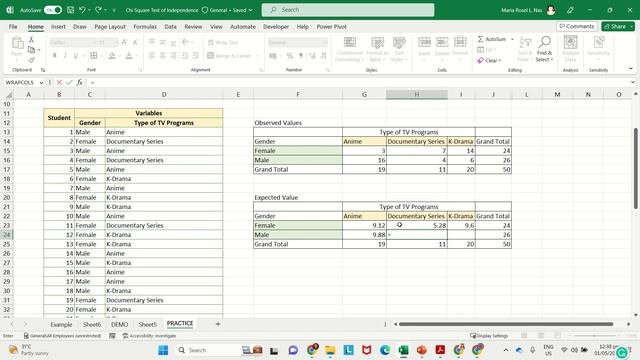The width and height of the screenshot is (640, 360).
Task: Open Sort & Filter menu
Action: [x=525, y=49]
